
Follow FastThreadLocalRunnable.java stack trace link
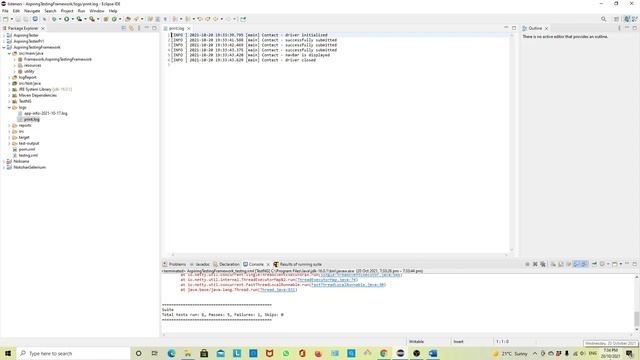point(348,285)
